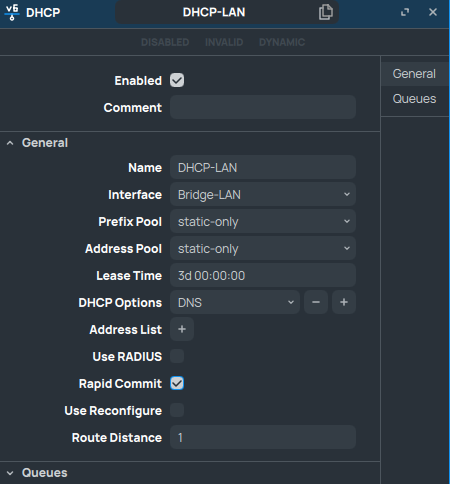Click the Lease Time field

[x=263, y=275]
